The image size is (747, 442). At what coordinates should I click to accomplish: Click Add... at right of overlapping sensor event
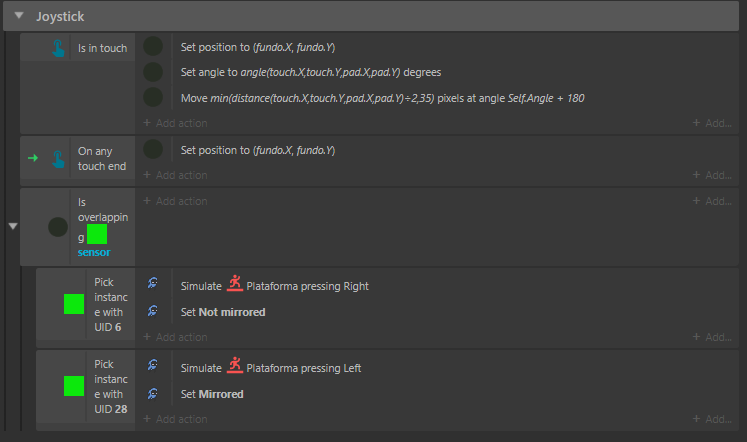712,201
